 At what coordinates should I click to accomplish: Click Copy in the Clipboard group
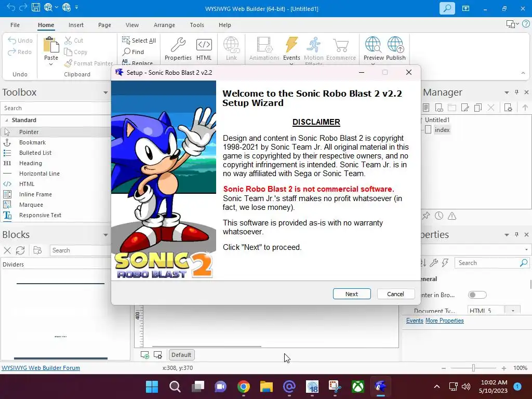(76, 52)
